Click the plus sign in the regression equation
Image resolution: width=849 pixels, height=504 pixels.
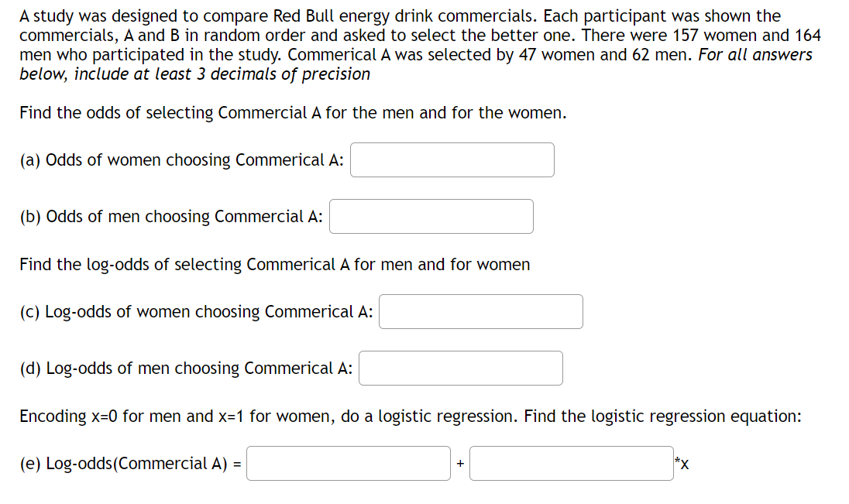(460, 463)
